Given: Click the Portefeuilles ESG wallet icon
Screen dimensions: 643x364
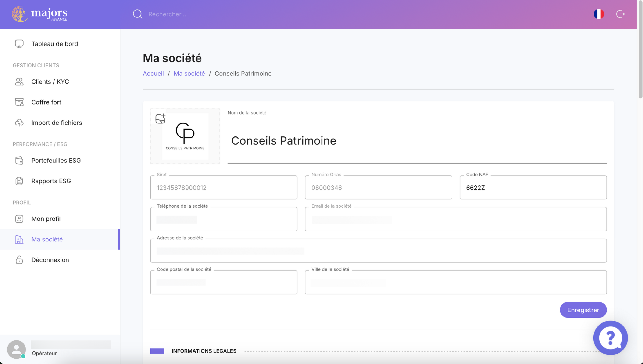Looking at the screenshot, I should coord(19,161).
